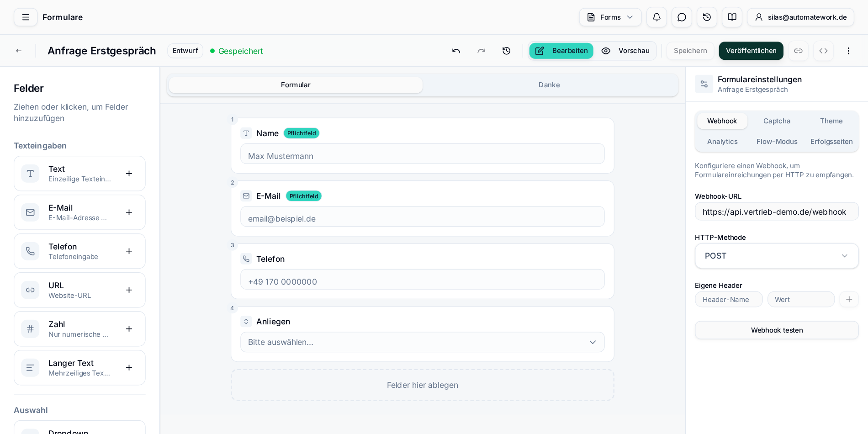Open the Analytics settings tab
The image size is (868, 434).
click(x=722, y=142)
